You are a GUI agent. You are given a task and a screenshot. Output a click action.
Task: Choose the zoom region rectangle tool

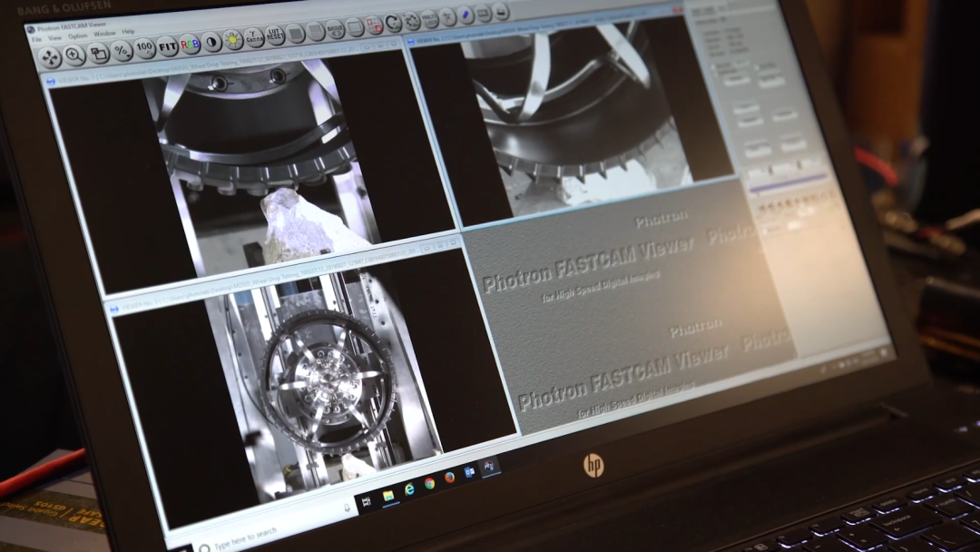click(x=98, y=54)
